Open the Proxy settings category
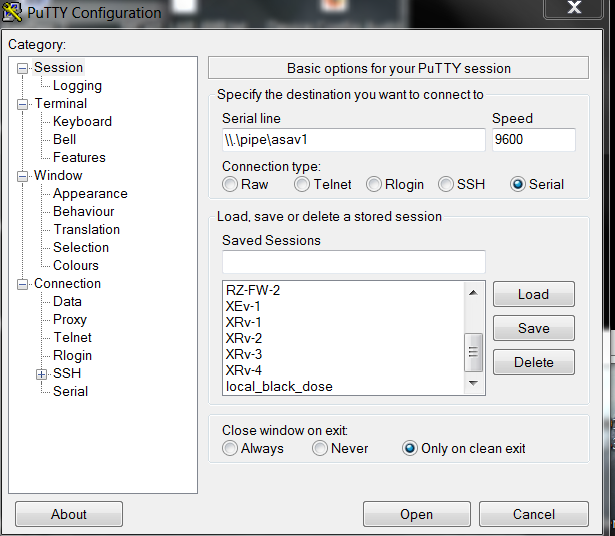Viewport: 615px width, 536px height. (70, 320)
